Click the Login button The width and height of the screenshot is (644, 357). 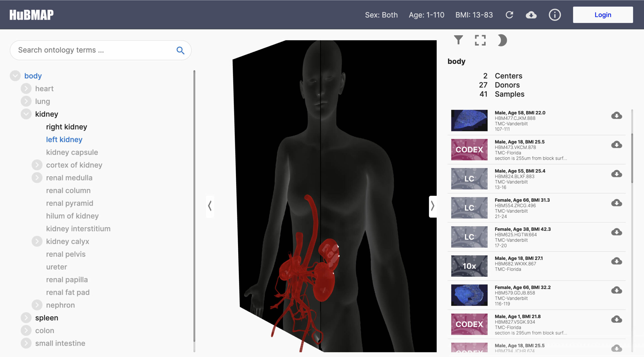click(603, 15)
